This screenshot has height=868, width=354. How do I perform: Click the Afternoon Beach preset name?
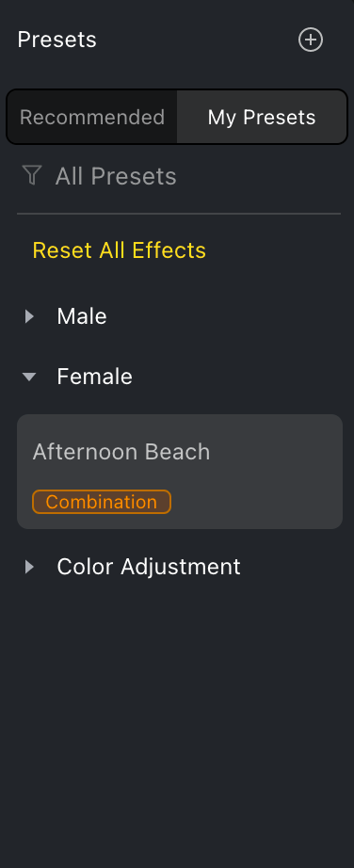tap(121, 452)
